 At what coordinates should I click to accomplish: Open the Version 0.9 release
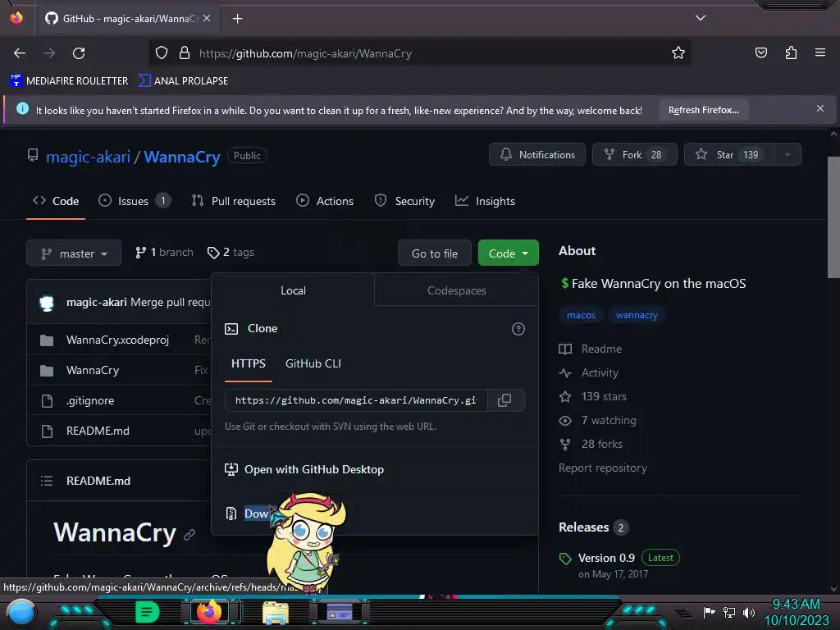pos(606,558)
